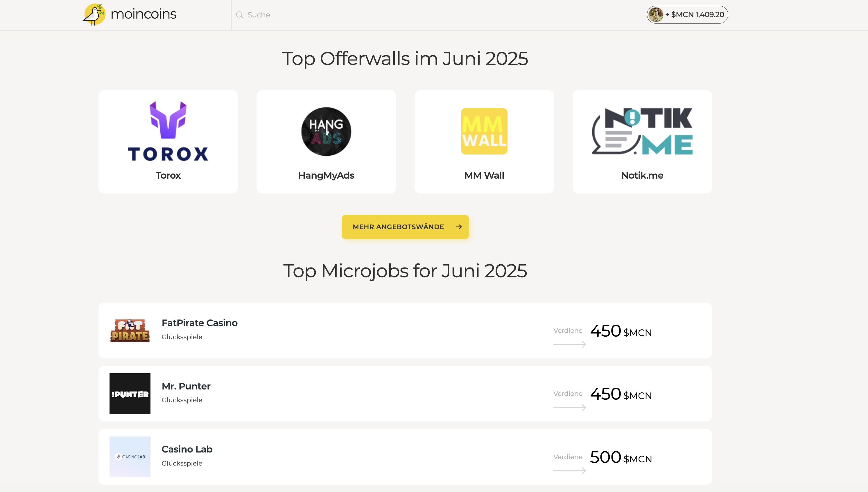Open the HangMyAds round logo
The width and height of the screenshot is (868, 492).
(326, 132)
